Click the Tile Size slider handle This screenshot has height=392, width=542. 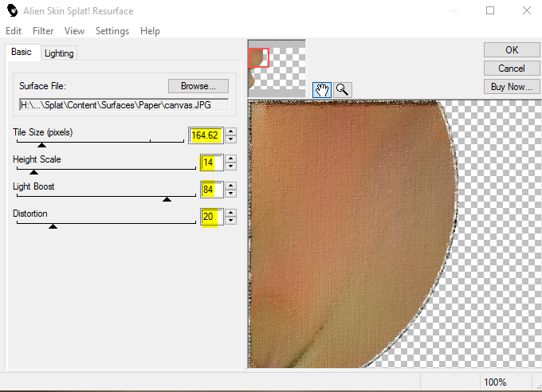tap(41, 145)
